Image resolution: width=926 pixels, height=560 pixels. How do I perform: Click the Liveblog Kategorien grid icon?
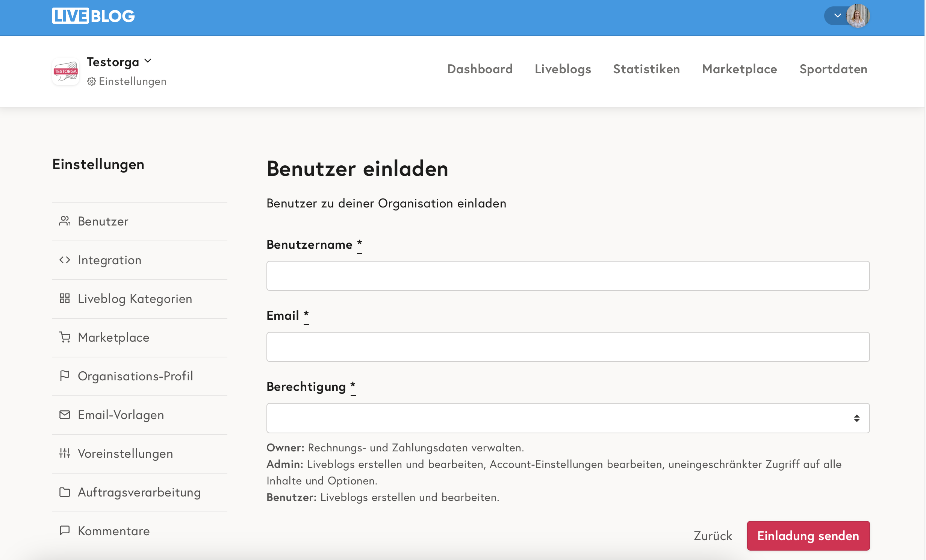(65, 298)
